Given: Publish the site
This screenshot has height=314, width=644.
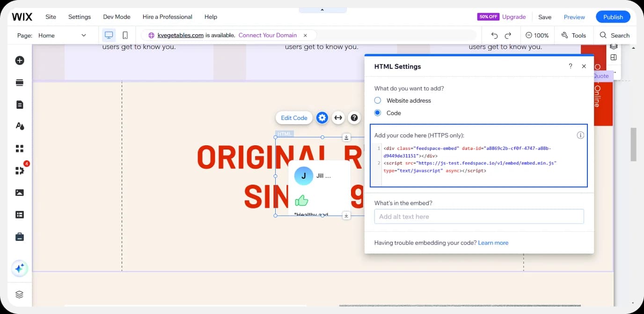Looking at the screenshot, I should click(x=613, y=16).
